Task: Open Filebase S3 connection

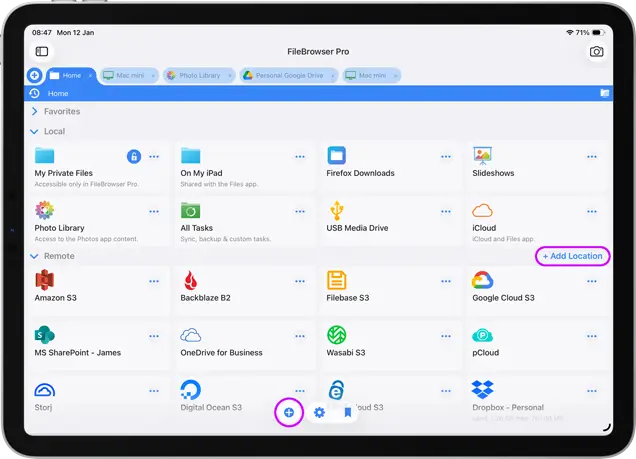Action: pyautogui.click(x=389, y=290)
